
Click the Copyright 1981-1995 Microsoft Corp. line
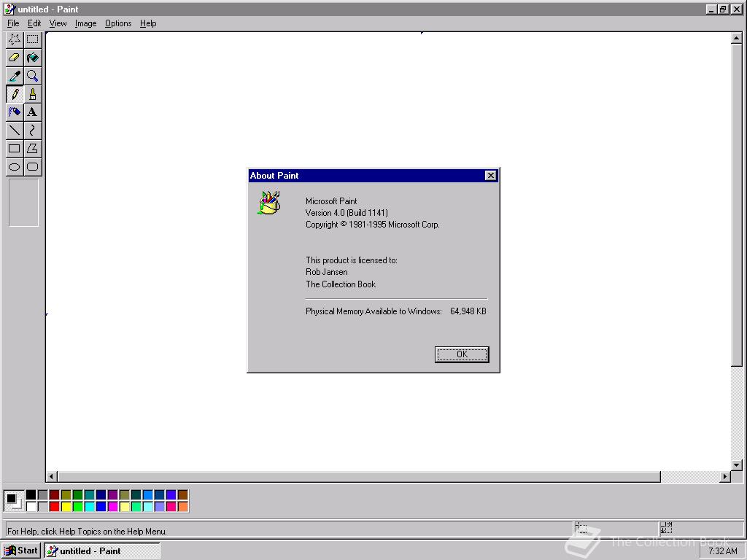[x=372, y=225]
